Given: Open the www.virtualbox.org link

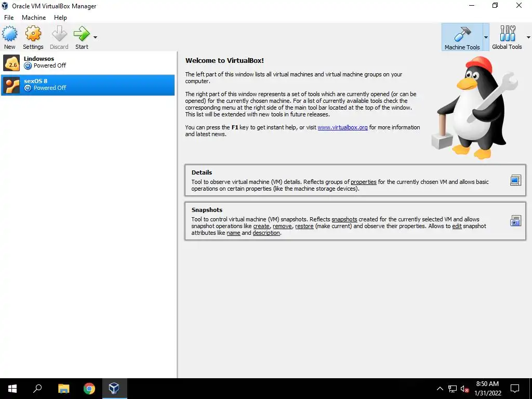Looking at the screenshot, I should 342,128.
